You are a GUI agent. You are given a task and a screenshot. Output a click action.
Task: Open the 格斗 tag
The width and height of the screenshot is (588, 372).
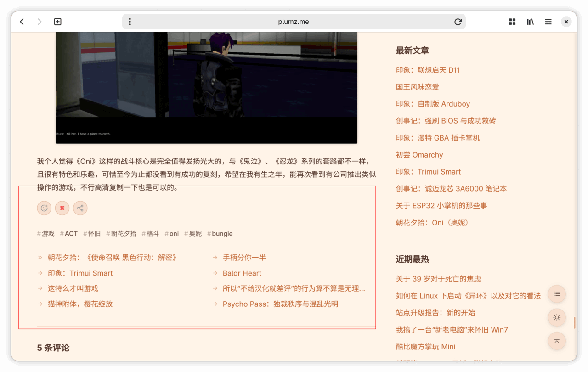151,233
